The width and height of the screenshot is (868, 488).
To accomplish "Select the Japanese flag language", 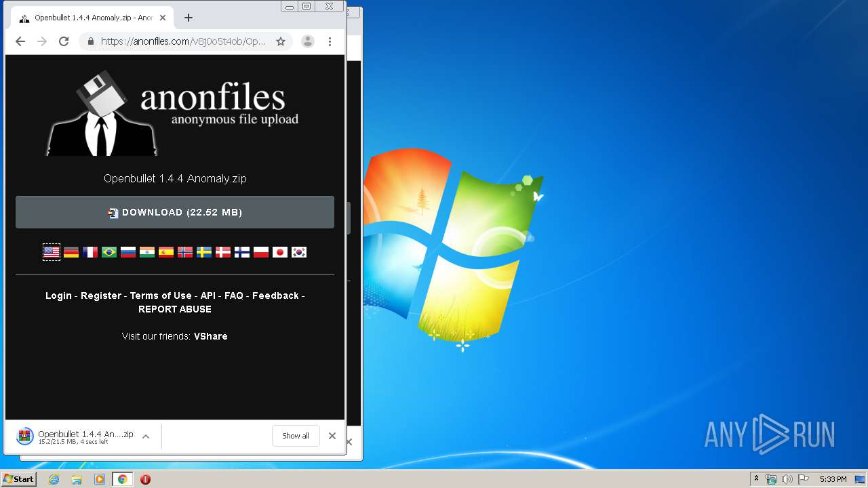I will click(x=280, y=252).
